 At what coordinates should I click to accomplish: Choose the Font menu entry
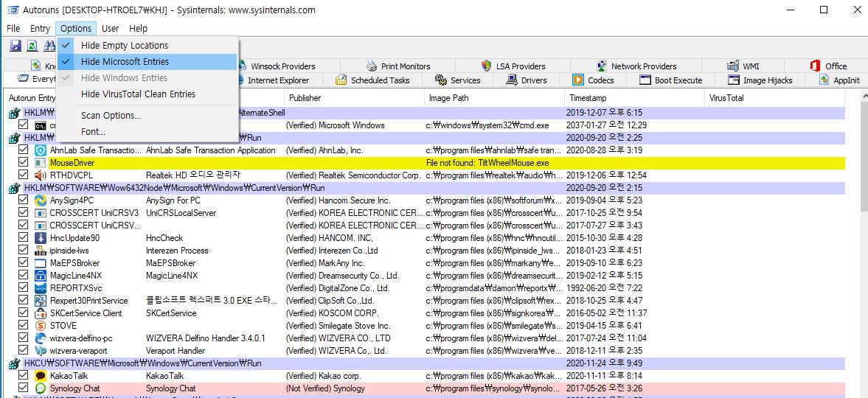point(147,132)
